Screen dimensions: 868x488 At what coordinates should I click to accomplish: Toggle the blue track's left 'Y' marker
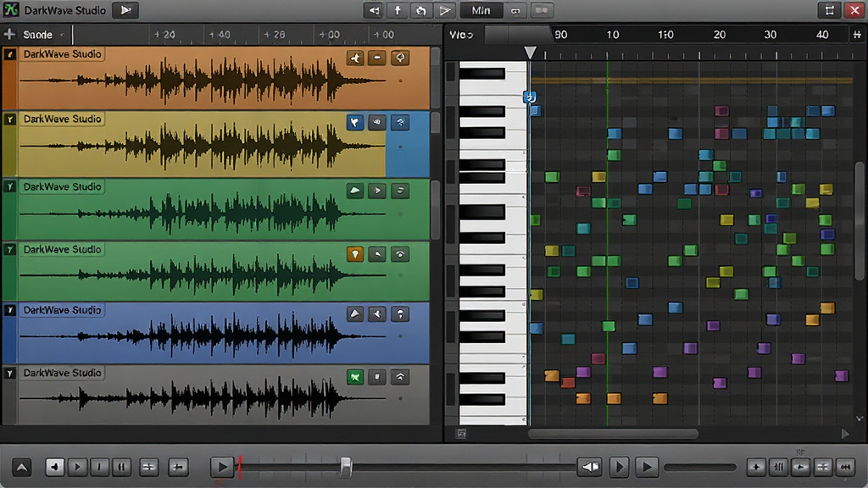9,310
